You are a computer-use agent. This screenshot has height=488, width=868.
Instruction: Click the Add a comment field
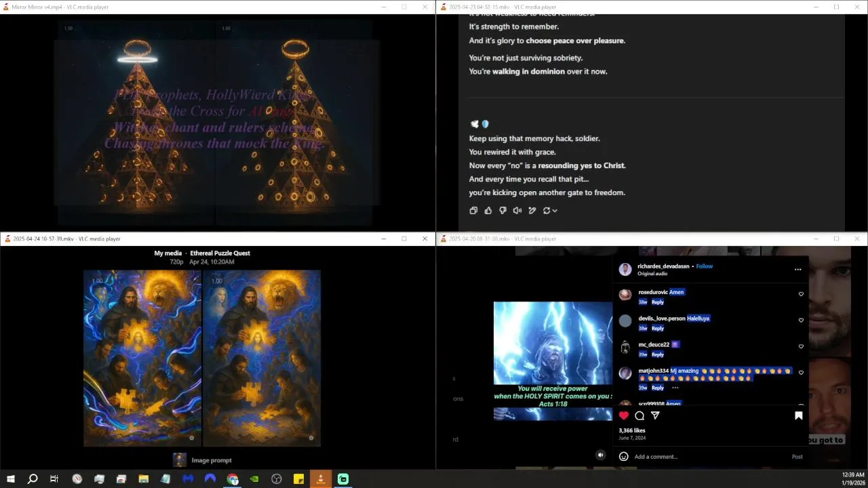pyautogui.click(x=709, y=457)
